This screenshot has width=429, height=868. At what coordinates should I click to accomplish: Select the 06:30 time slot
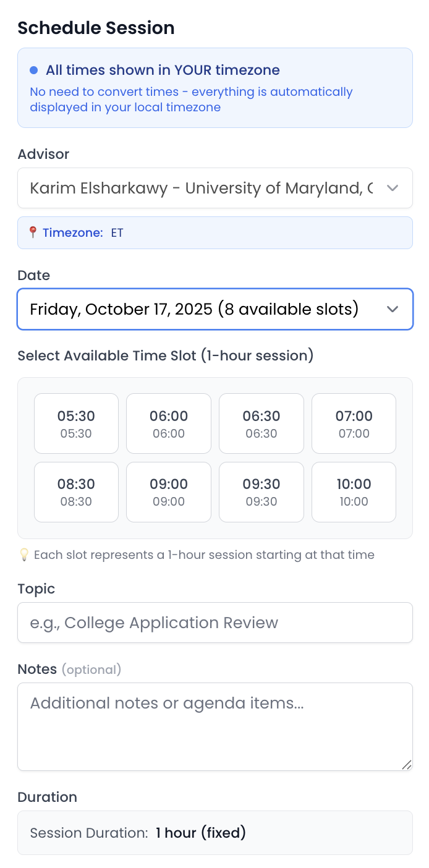tap(261, 423)
